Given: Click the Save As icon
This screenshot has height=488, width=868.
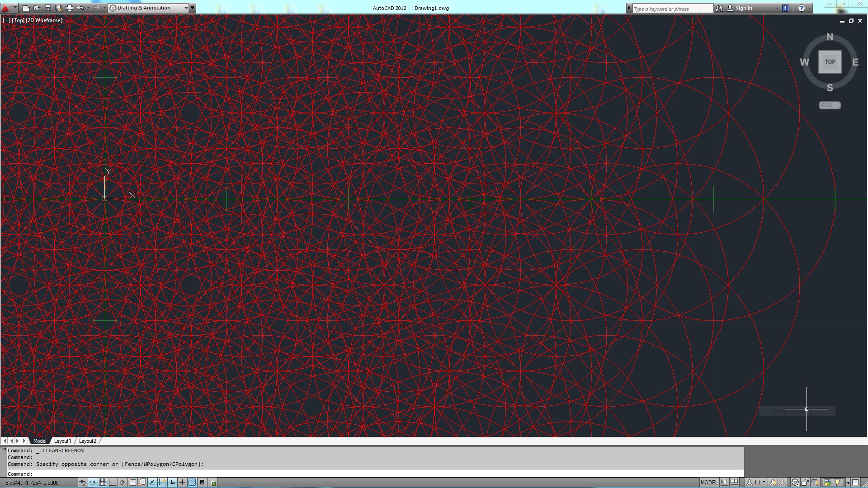Looking at the screenshot, I should pyautogui.click(x=58, y=8).
